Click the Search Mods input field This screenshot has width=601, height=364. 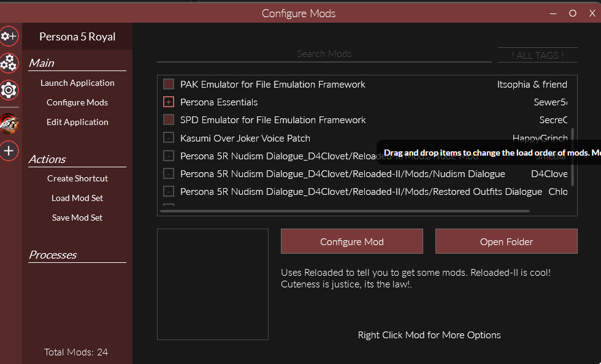324,54
